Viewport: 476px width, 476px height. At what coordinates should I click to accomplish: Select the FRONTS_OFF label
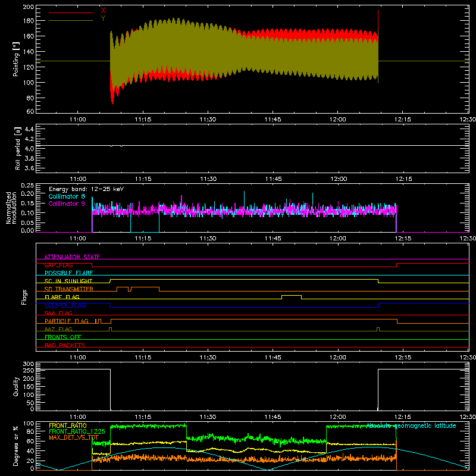point(63,337)
